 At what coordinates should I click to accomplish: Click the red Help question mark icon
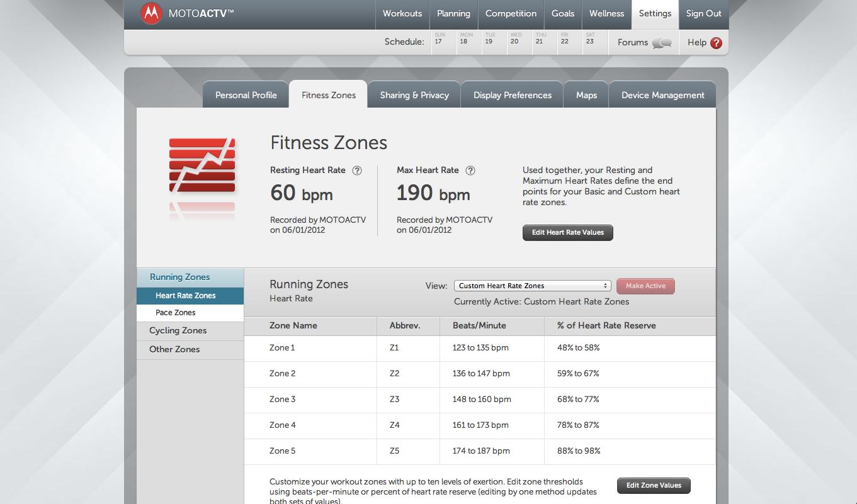(716, 43)
